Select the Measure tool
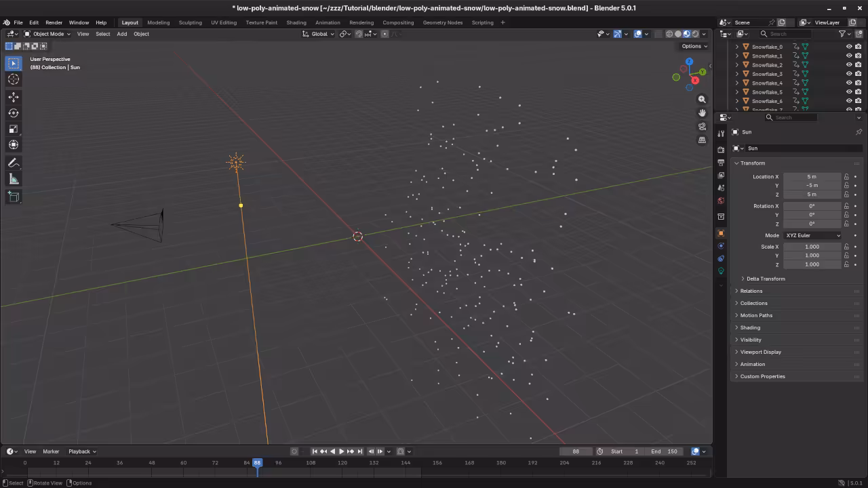The height and width of the screenshot is (488, 868). coord(14,178)
